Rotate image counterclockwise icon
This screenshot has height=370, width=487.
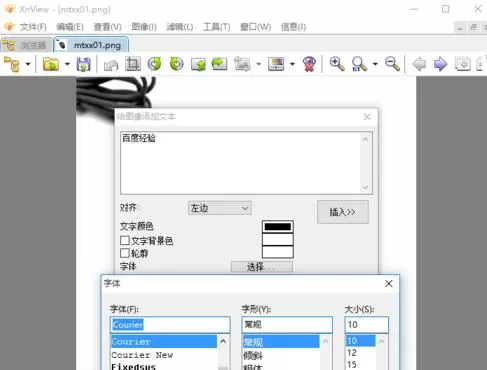pos(154,64)
